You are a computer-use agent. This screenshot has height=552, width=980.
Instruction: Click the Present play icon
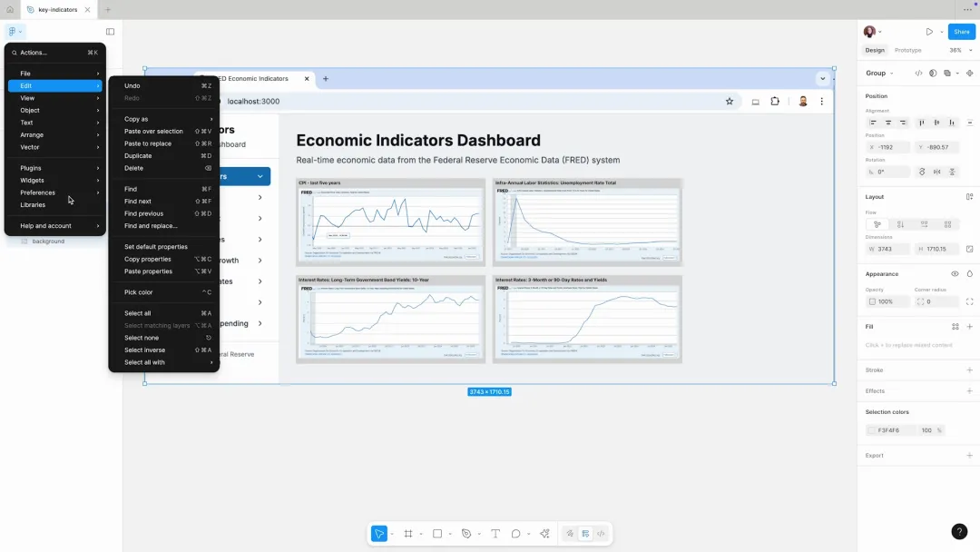coord(929,32)
